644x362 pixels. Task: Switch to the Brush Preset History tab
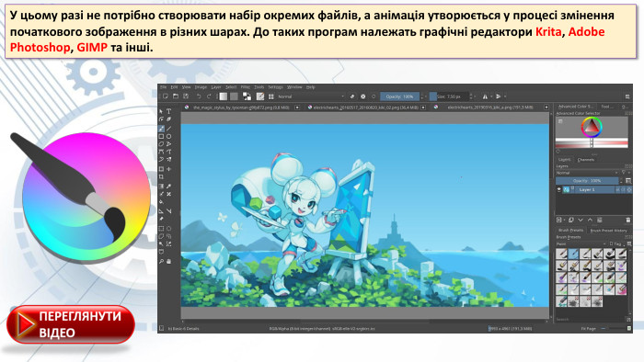coord(608,231)
